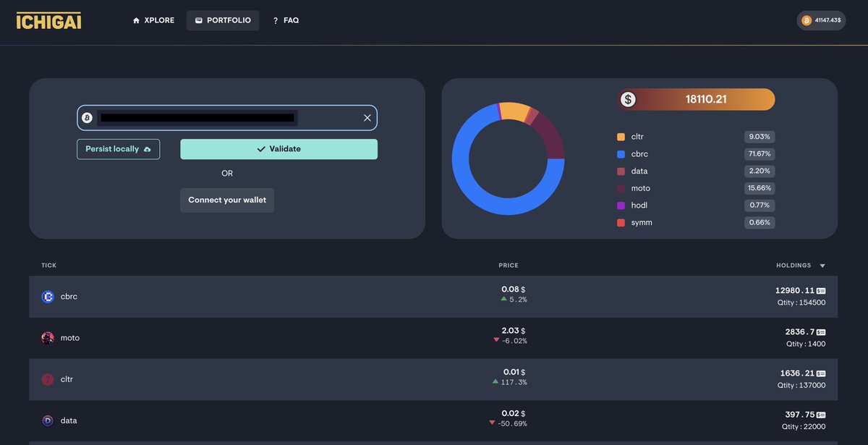Viewport: 868px width, 445px height.
Task: Click the 9.03% percentage badge
Action: pos(759,137)
